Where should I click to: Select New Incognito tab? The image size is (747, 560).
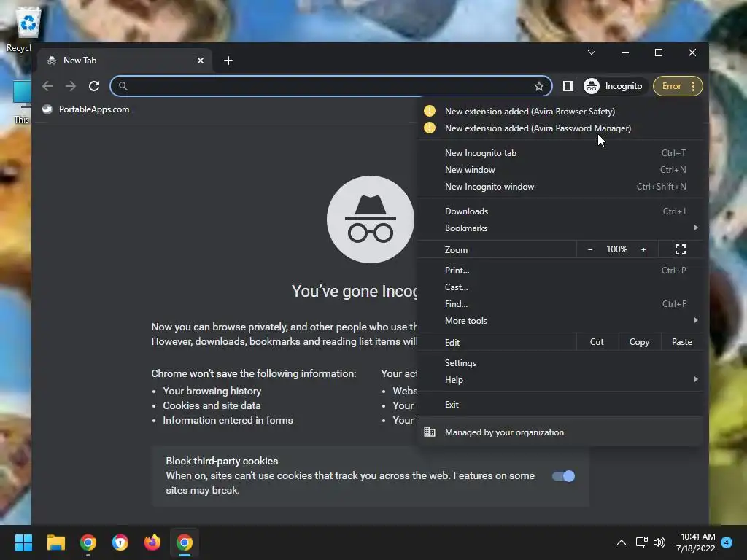tap(560, 153)
